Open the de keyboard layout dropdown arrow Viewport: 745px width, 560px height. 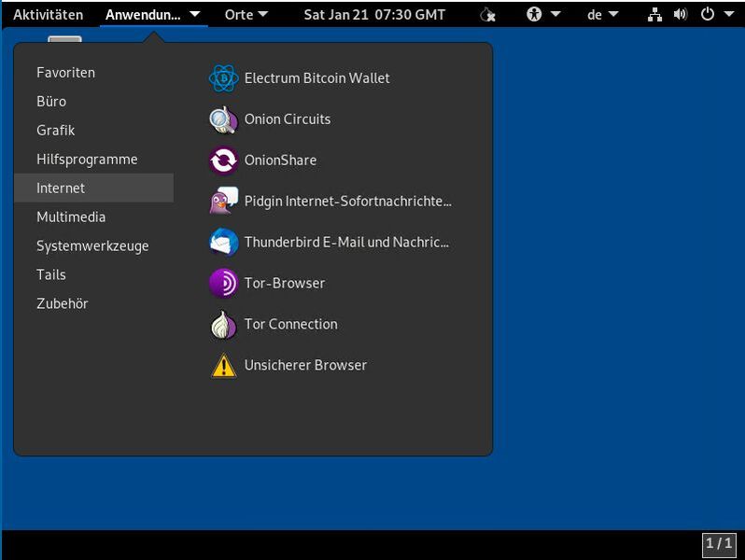coord(613,14)
